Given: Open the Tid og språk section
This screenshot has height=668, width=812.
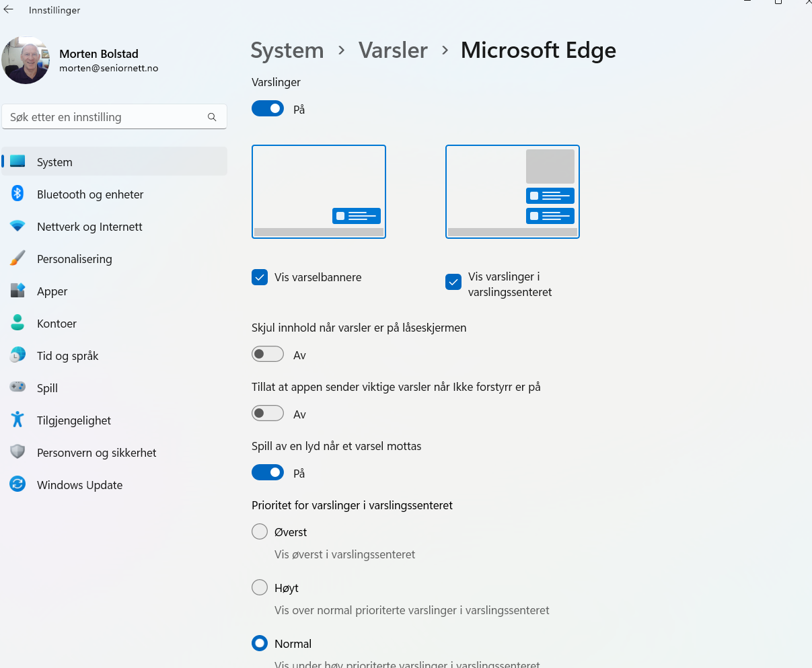Looking at the screenshot, I should pyautogui.click(x=67, y=356).
